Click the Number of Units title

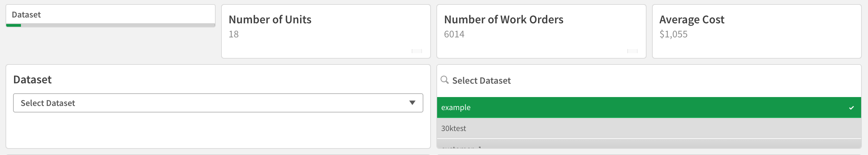[270, 20]
